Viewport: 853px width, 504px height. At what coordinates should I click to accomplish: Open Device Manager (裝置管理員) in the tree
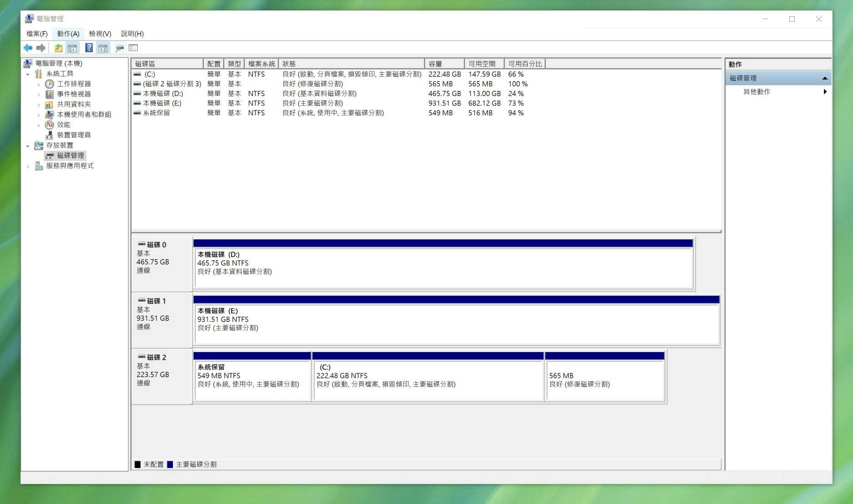73,135
